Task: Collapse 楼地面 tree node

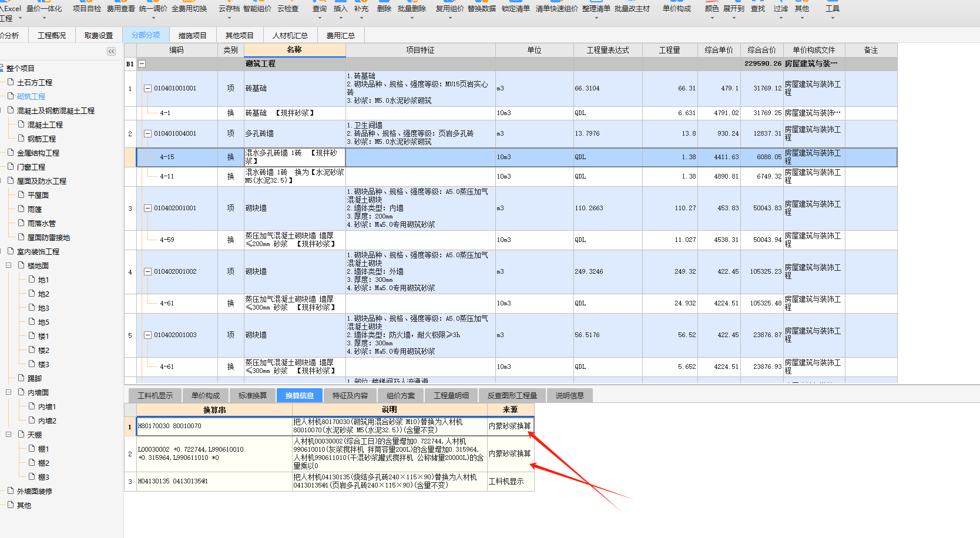Action: point(9,265)
